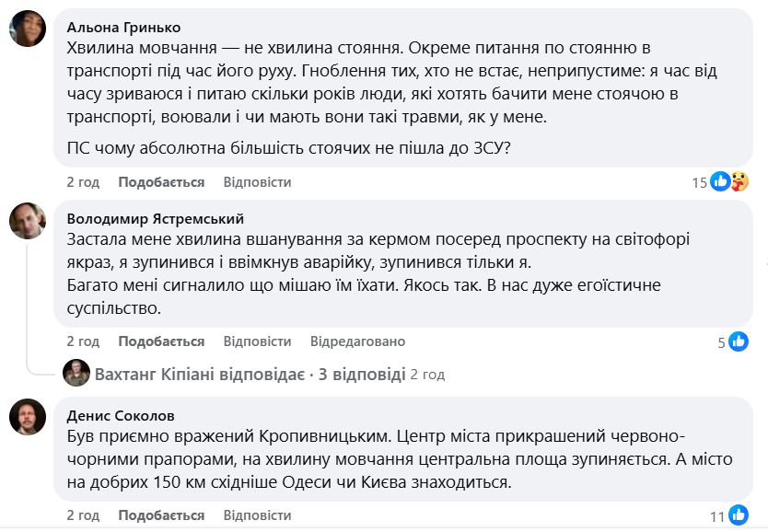View edit history via Відредаговано
The height and width of the screenshot is (532, 768).
coord(357,341)
